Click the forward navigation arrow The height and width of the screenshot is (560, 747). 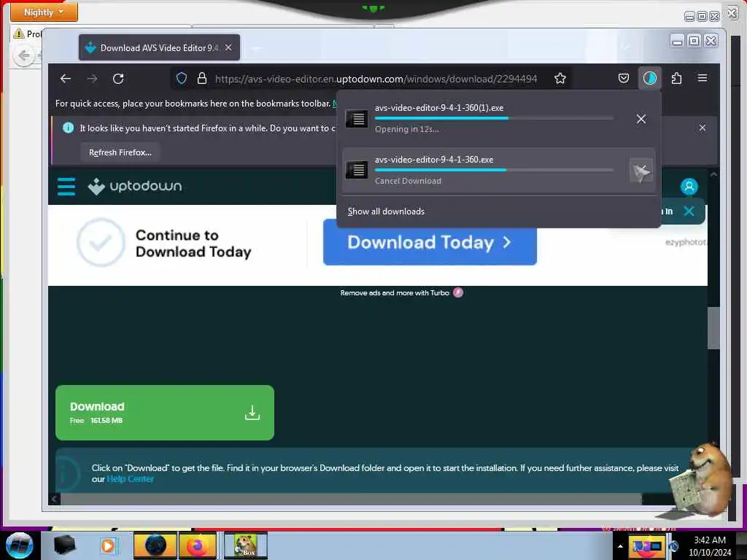coord(93,79)
